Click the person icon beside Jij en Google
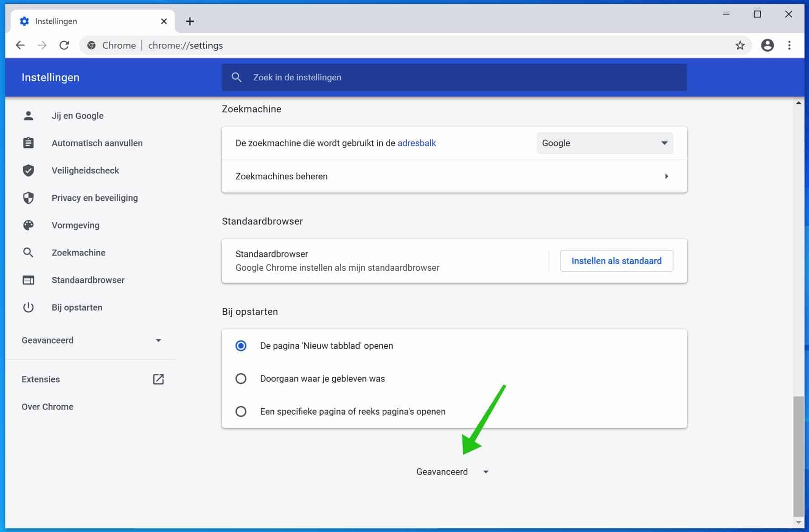 tap(28, 116)
